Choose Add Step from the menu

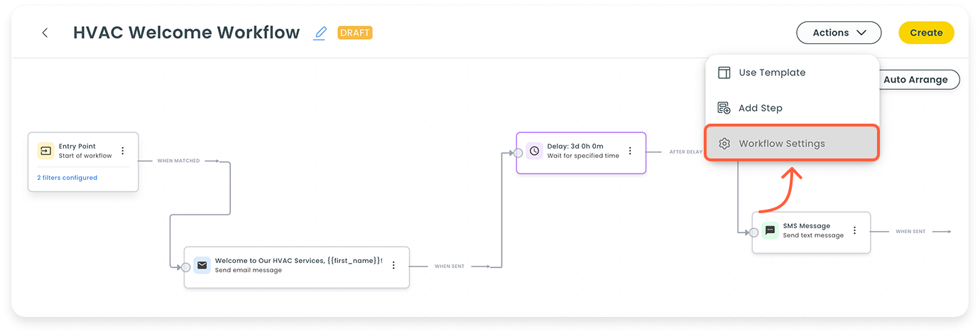[760, 108]
